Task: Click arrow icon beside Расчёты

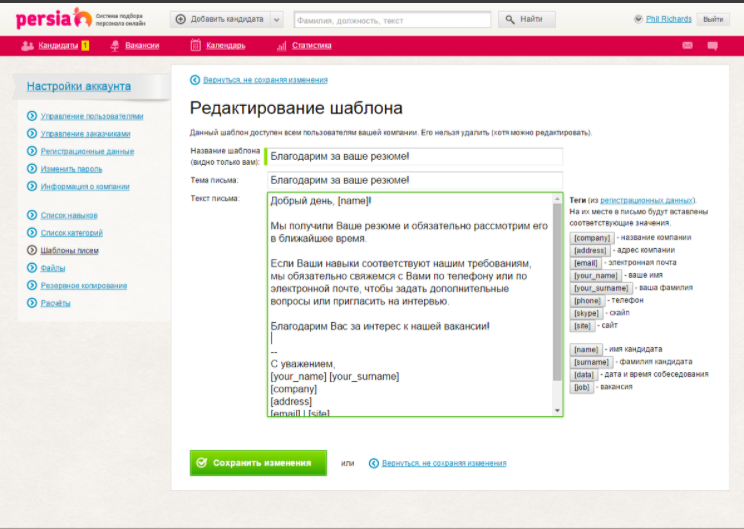Action: [x=32, y=303]
